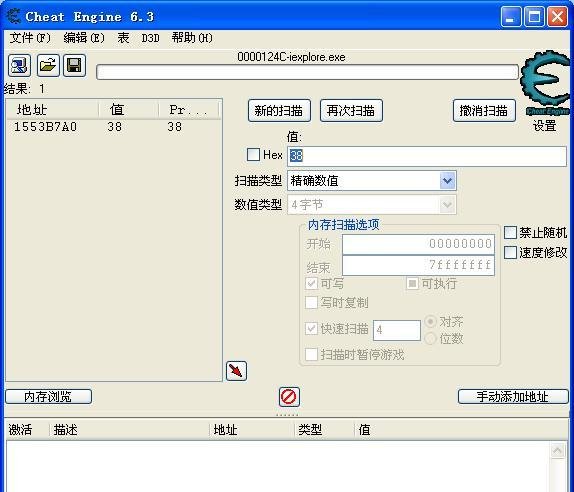This screenshot has height=492, width=574.
Task: Open the 扫描类型 dropdown showing 精确数值
Action: pos(372,180)
